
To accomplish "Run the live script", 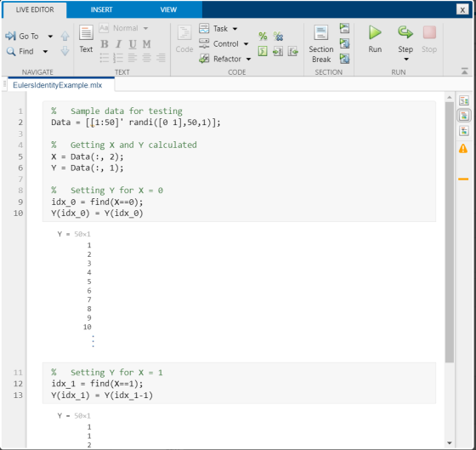I will click(x=375, y=39).
